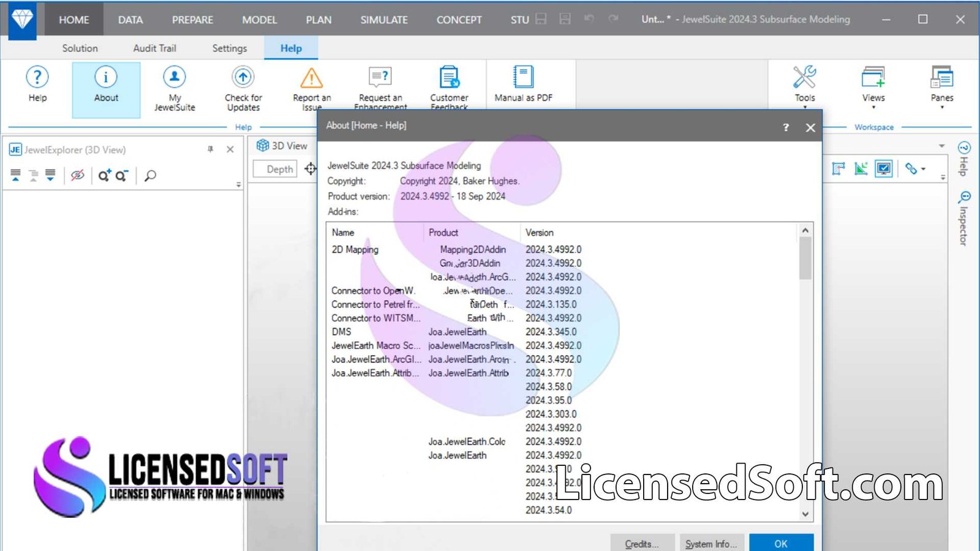Screen dimensions: 980x551
Task: Click the add-ins list scrollbar thumb
Action: click(805, 258)
